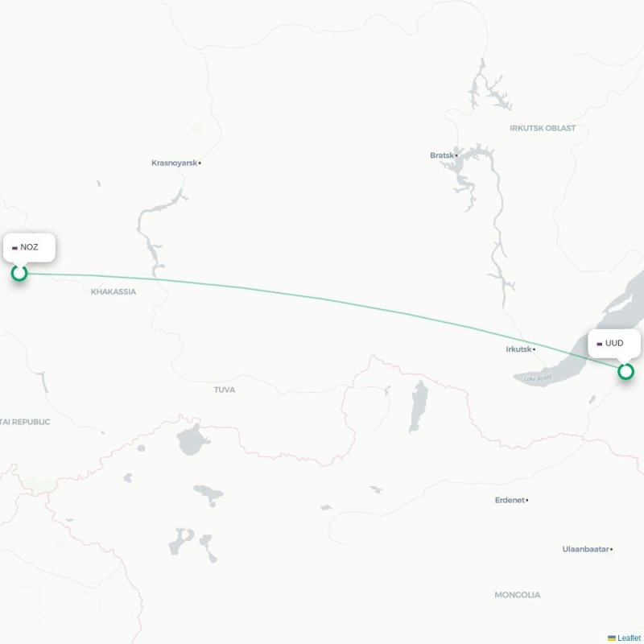Click the Altai Republic region label
Screen dimensions: 644x644
[25, 422]
